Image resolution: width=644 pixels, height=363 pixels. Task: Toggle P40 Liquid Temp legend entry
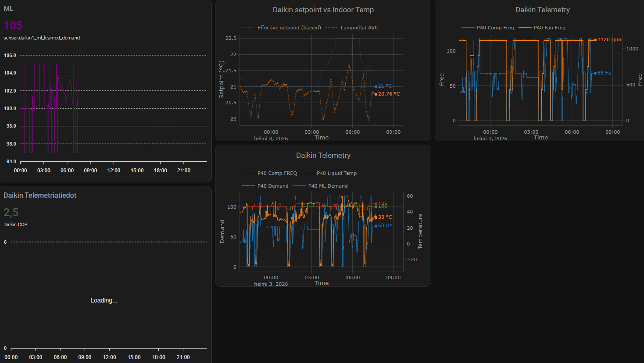[336, 173]
